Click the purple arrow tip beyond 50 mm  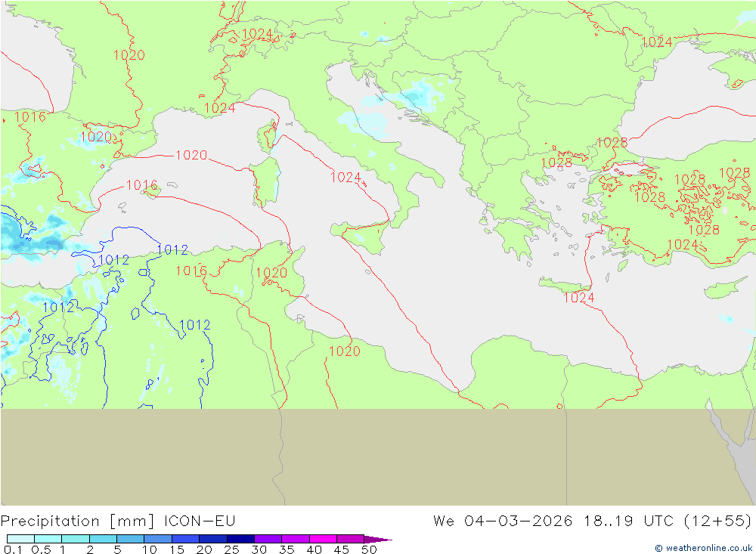378,539
